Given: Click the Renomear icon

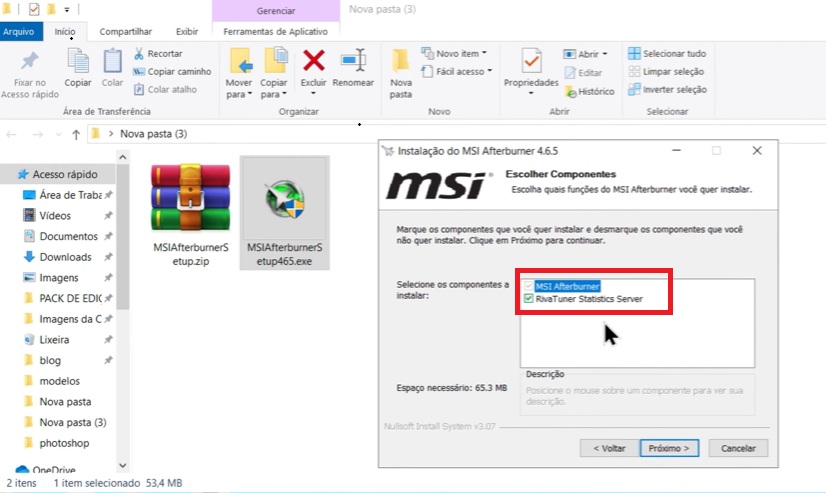Looking at the screenshot, I should tap(353, 61).
